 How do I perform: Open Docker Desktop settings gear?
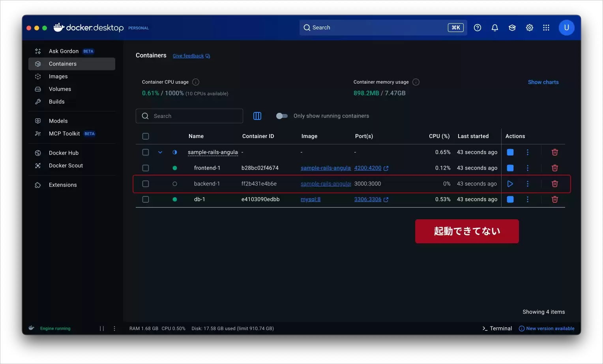click(x=529, y=28)
